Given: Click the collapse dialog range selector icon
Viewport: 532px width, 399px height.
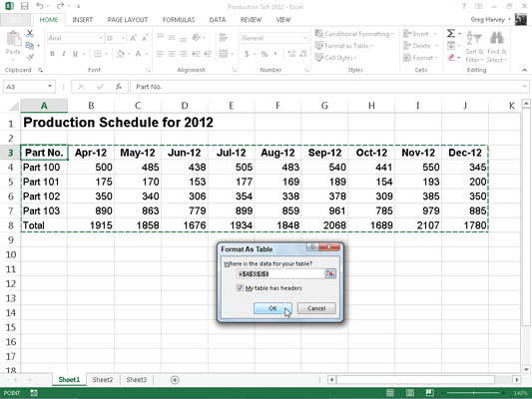Looking at the screenshot, I should click(x=330, y=273).
